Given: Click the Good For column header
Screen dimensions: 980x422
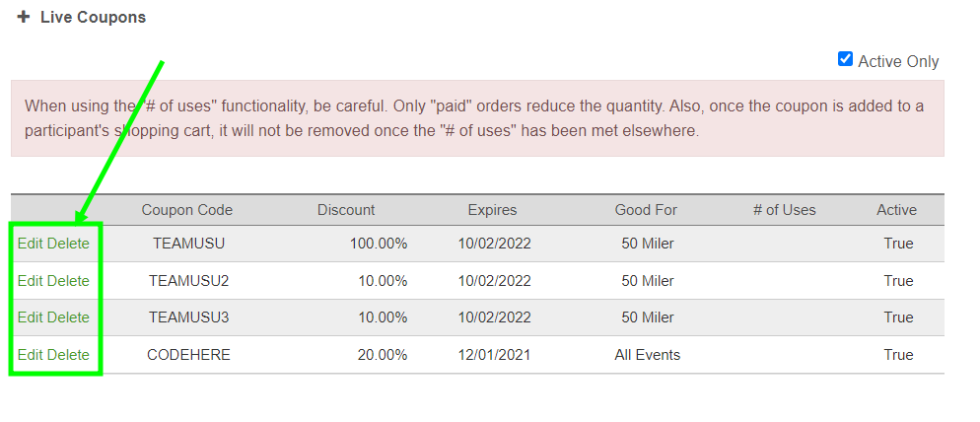Looking at the screenshot, I should tap(646, 210).
